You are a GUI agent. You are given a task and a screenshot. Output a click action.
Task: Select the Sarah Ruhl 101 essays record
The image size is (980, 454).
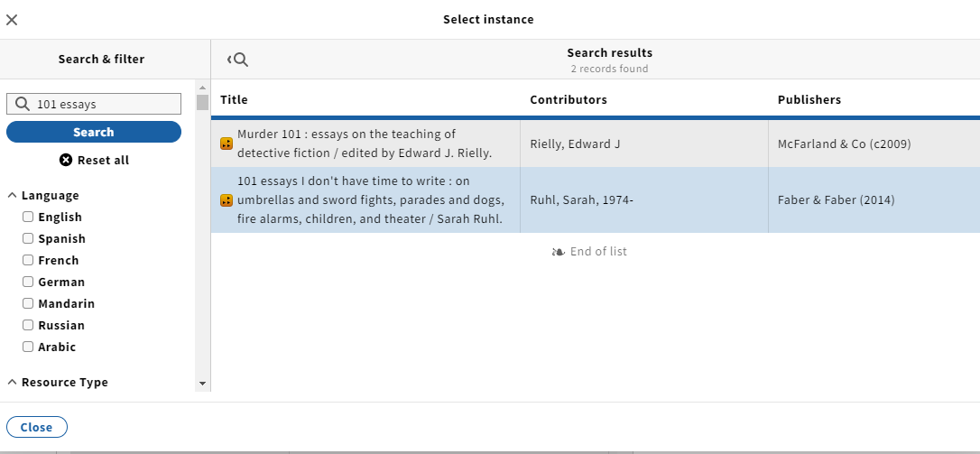pos(595,200)
